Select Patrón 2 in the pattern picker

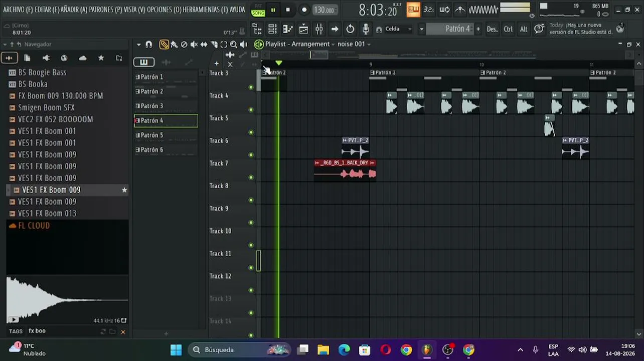tap(166, 92)
